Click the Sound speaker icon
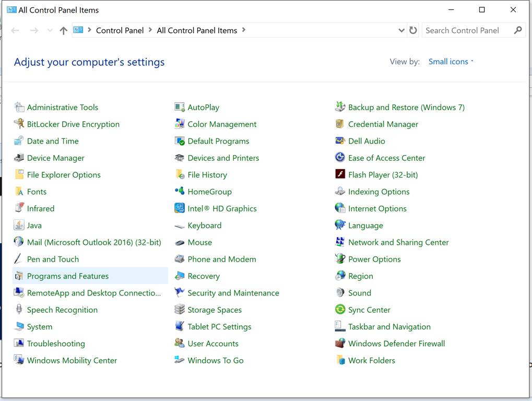 tap(340, 292)
